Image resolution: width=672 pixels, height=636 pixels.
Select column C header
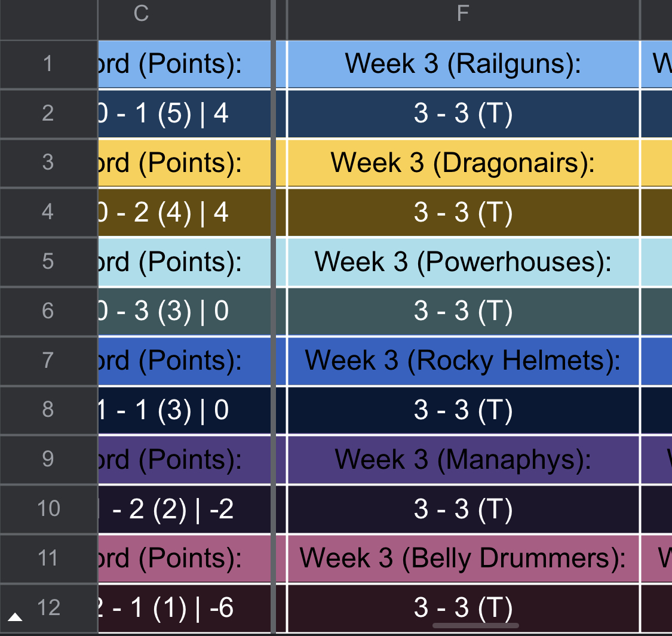click(141, 14)
